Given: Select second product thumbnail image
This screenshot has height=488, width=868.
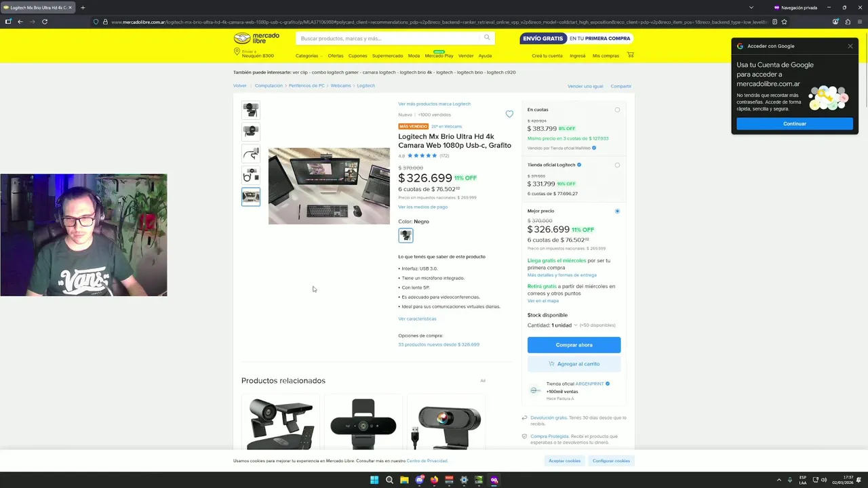Looking at the screenshot, I should [x=251, y=131].
